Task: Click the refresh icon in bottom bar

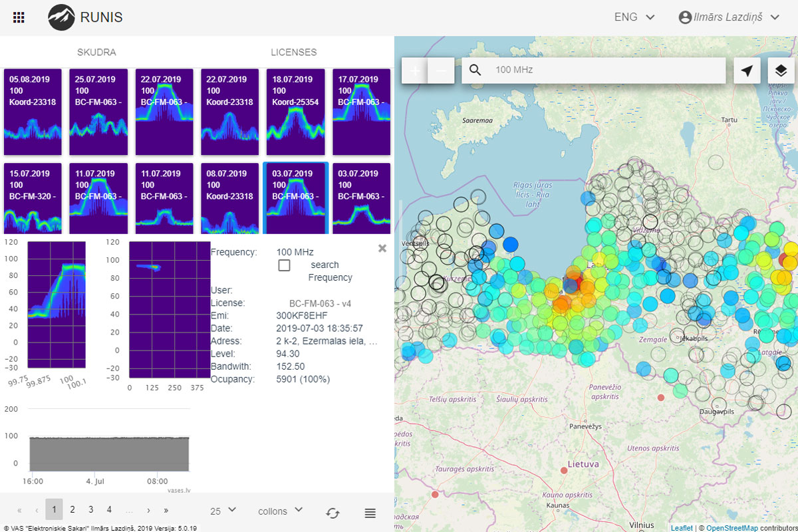Action: pos(332,512)
